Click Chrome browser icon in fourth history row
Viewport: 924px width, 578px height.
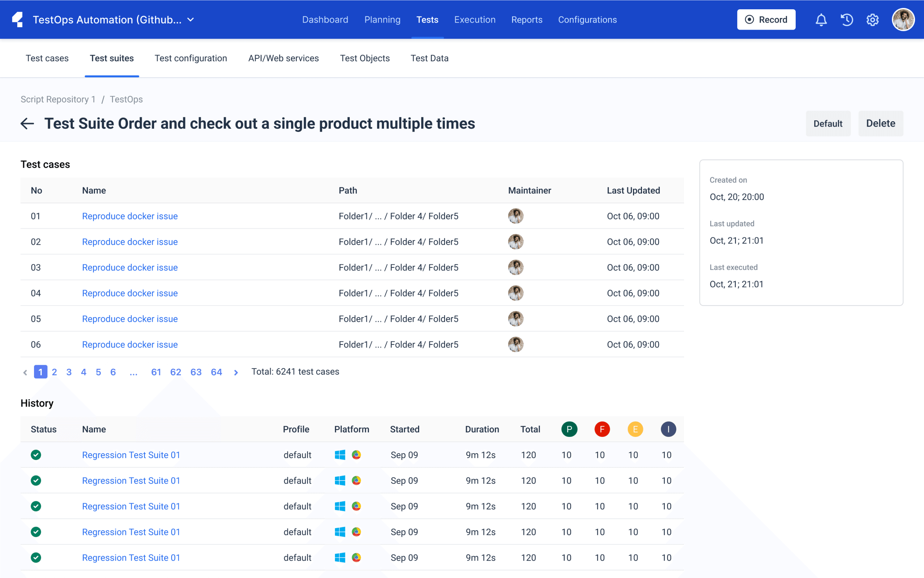356,532
